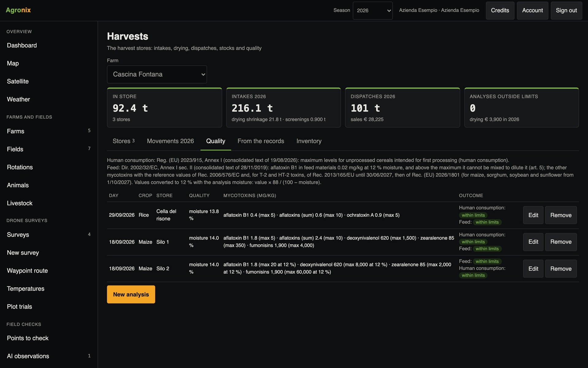Open AI observations in the sidebar
Image resolution: width=588 pixels, height=368 pixels.
(x=49, y=356)
